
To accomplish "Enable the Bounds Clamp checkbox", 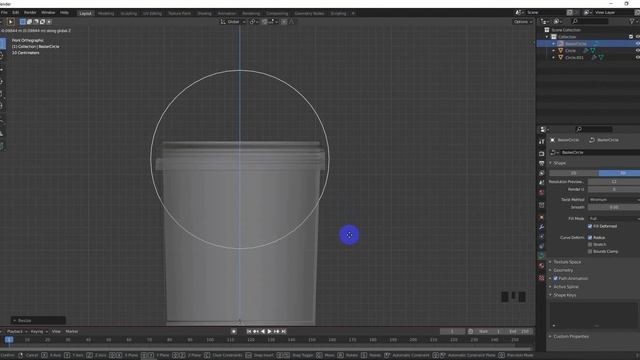I will coord(590,251).
